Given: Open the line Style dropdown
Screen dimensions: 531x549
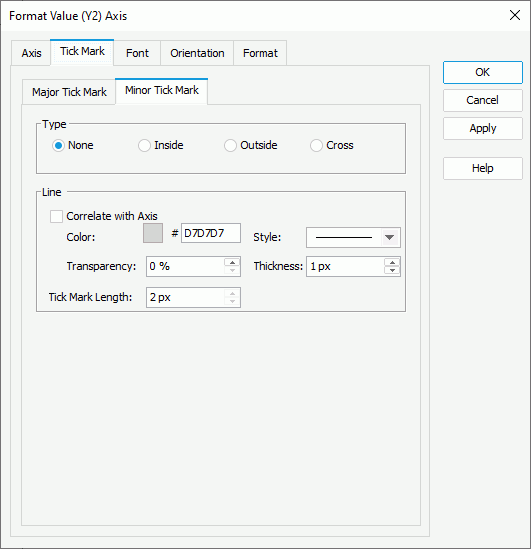Looking at the screenshot, I should point(353,237).
